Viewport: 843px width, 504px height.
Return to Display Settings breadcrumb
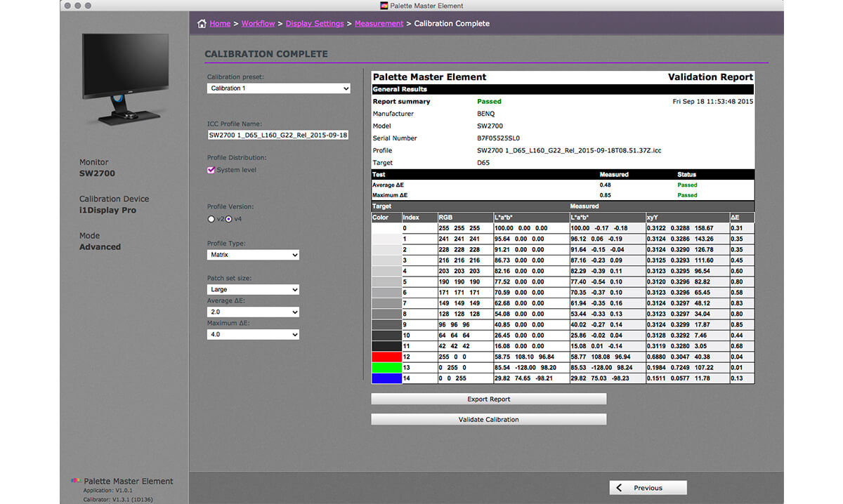tap(315, 23)
